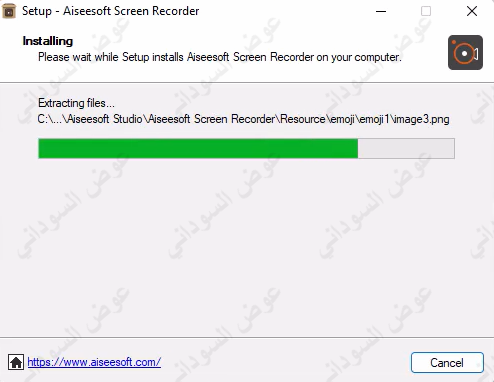Click the greyed-out maximize button

(426, 11)
